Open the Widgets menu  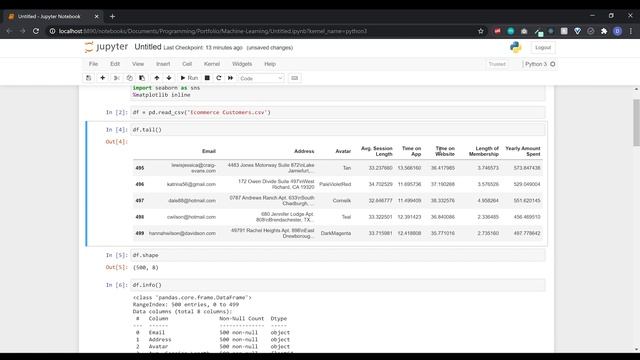coord(242,64)
